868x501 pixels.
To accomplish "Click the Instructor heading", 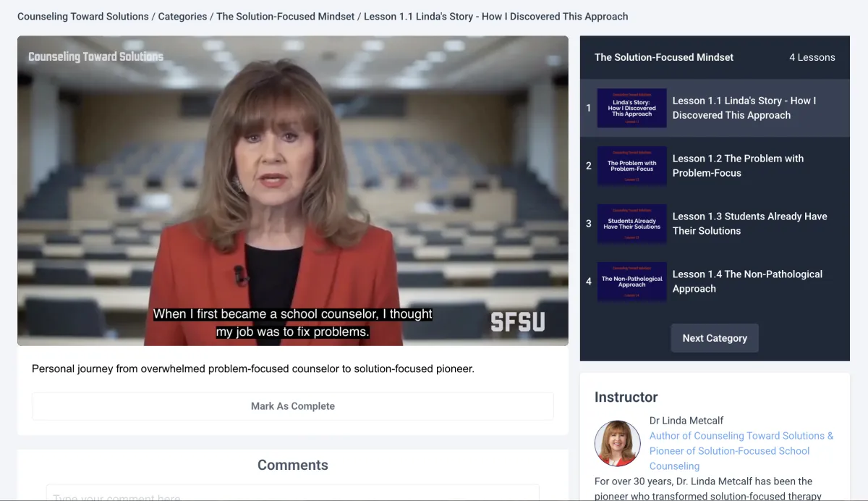I will [x=626, y=397].
